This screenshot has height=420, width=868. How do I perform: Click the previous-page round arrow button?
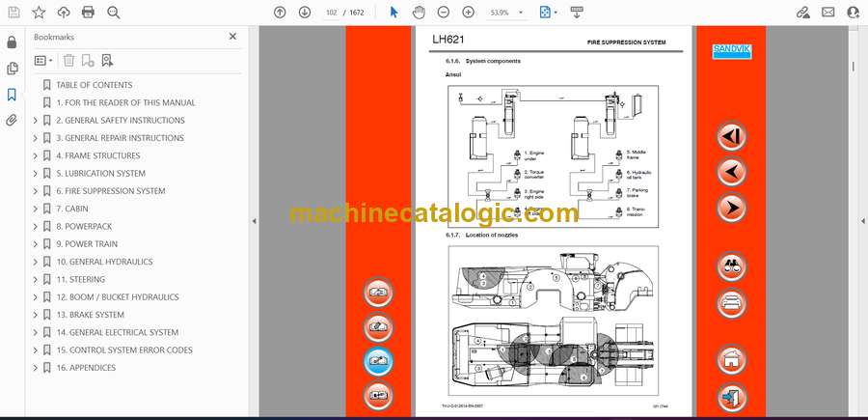(731, 172)
